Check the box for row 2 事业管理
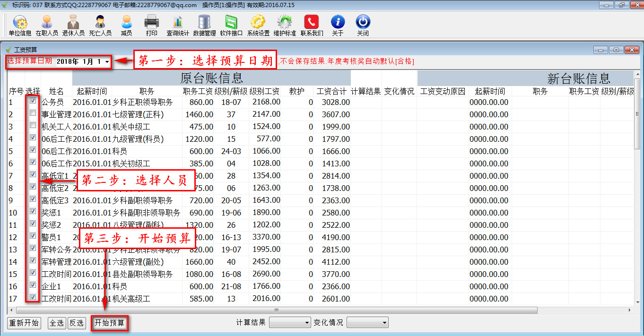 (33, 113)
